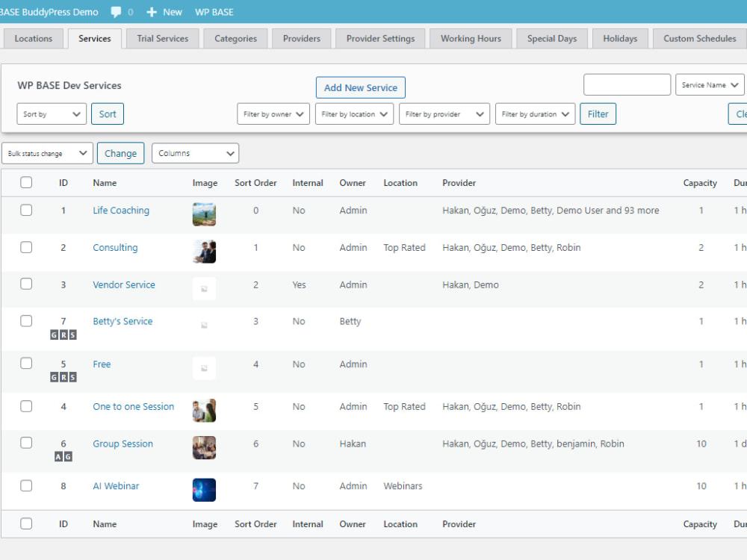Click the G badge under service ID 6
747x560 pixels.
[68, 457]
